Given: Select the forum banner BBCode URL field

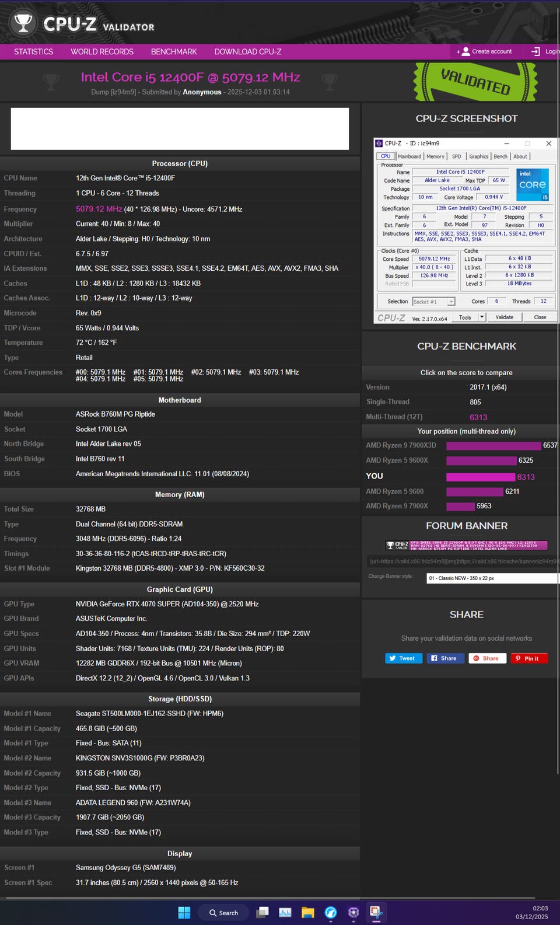Looking at the screenshot, I should click(463, 561).
